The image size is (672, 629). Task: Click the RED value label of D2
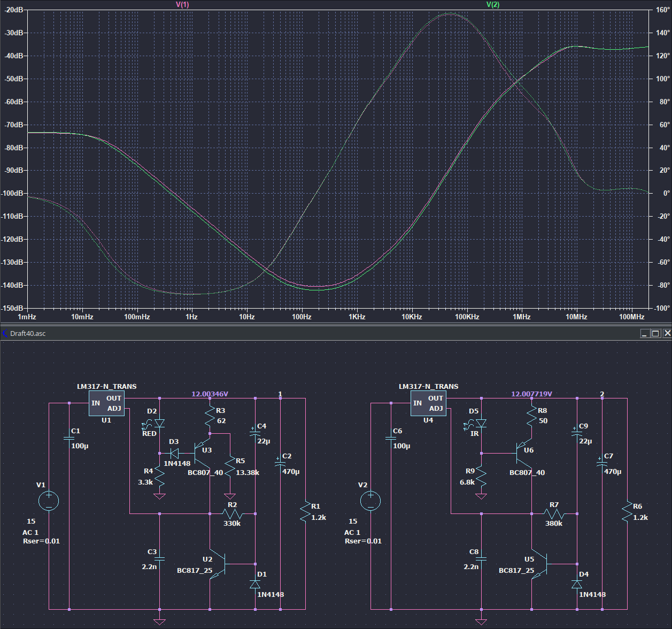(x=149, y=434)
